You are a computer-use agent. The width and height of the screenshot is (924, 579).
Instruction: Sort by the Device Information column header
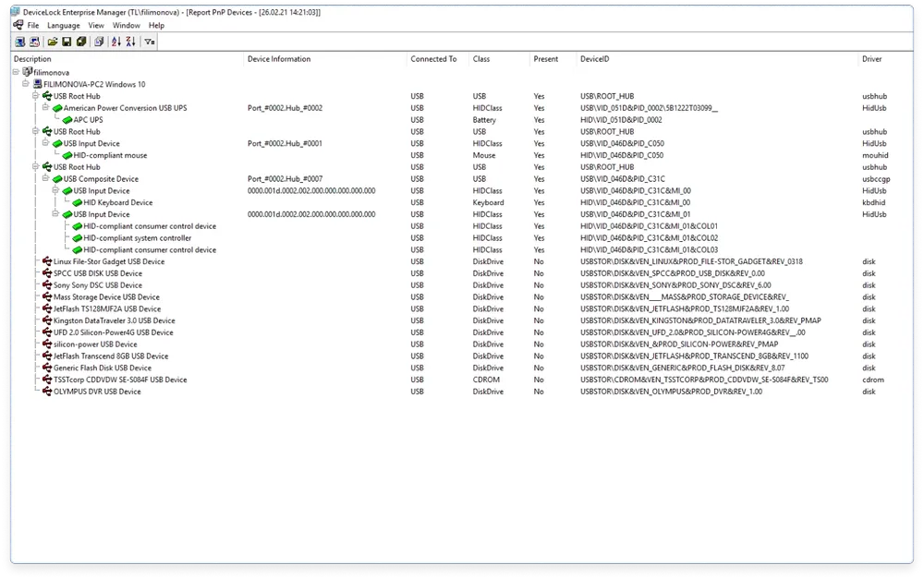pos(324,59)
